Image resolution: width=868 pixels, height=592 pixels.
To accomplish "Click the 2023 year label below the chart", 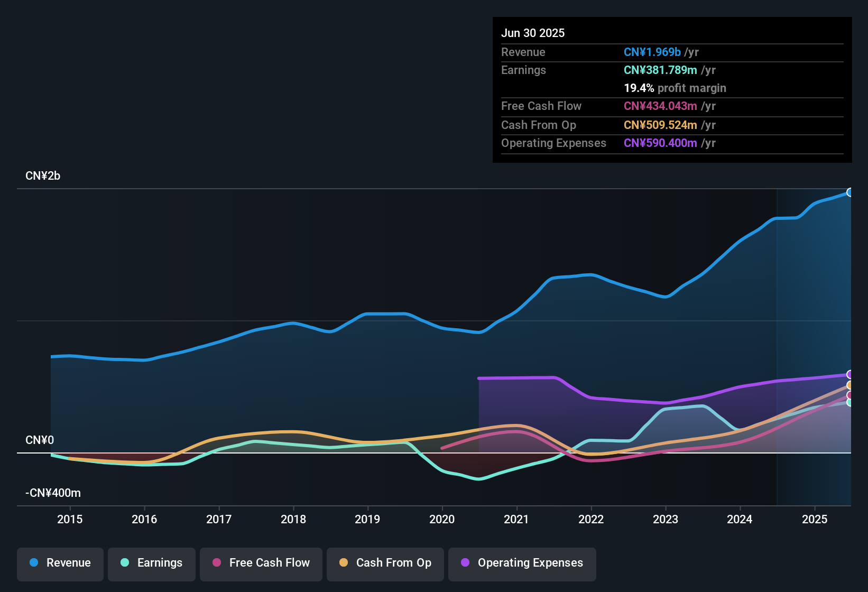I will tap(666, 519).
